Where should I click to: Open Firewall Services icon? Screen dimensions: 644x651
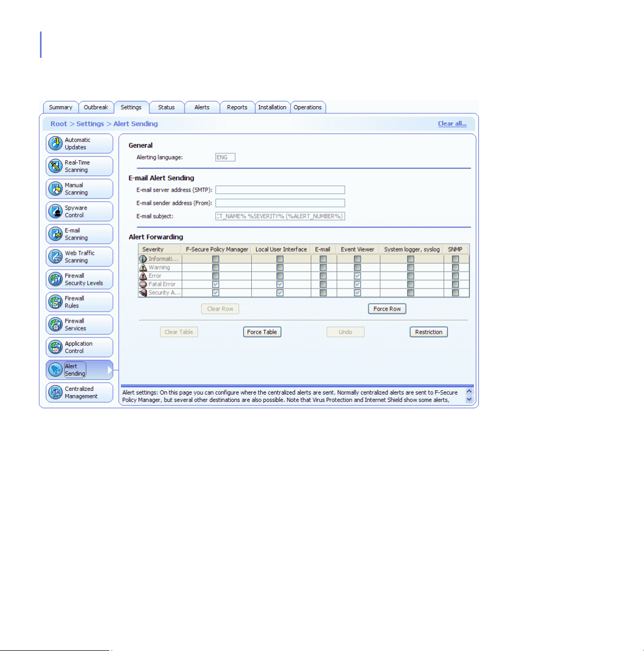pos(55,324)
